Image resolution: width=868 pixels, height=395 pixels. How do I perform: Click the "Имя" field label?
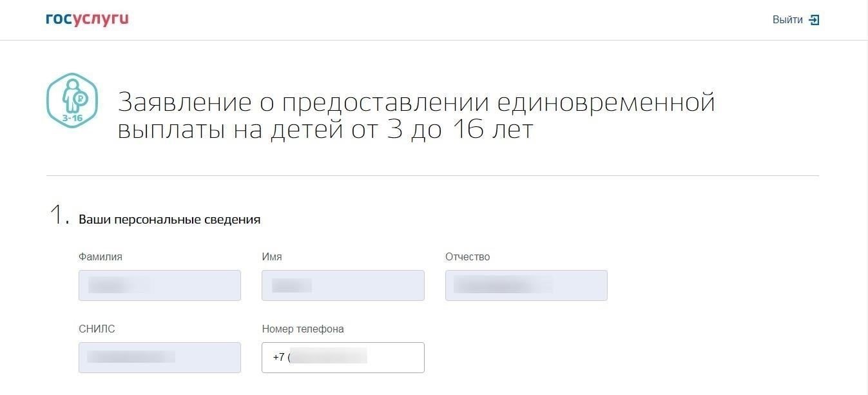pyautogui.click(x=271, y=257)
